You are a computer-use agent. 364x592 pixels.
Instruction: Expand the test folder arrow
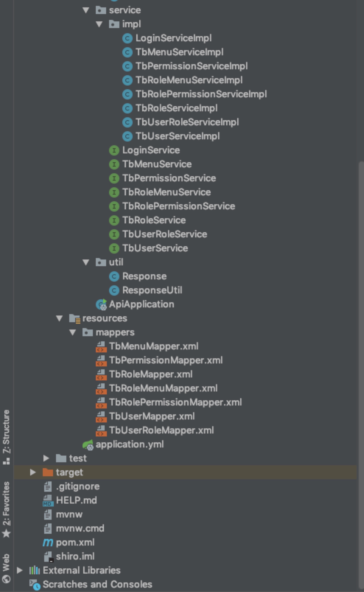click(x=46, y=458)
